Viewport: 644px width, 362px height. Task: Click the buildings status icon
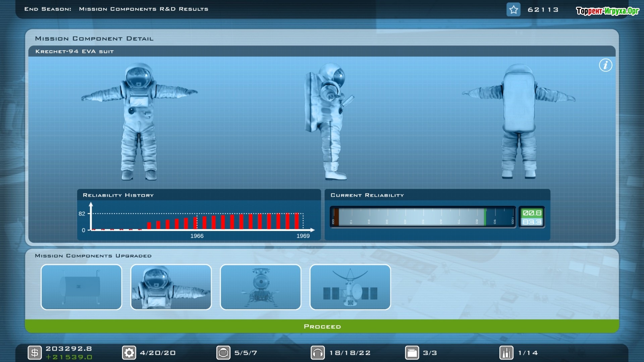click(506, 353)
